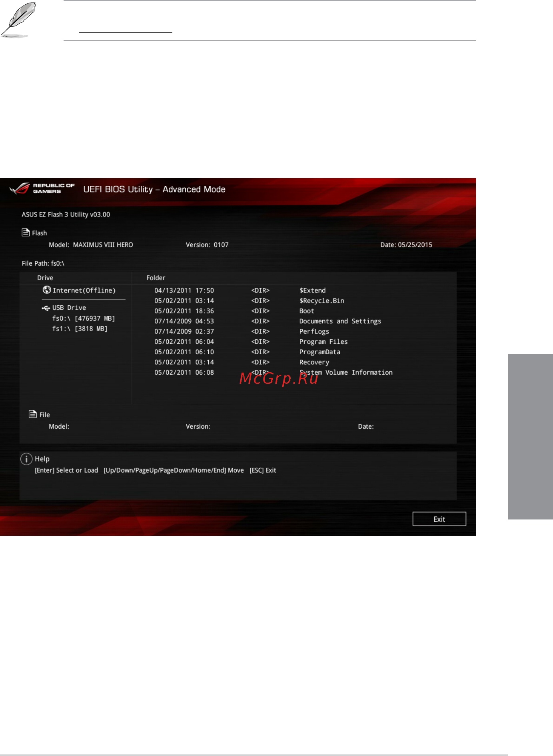Screen dimensions: 553x756
Task: Open the $Extend folder
Action: (x=312, y=291)
